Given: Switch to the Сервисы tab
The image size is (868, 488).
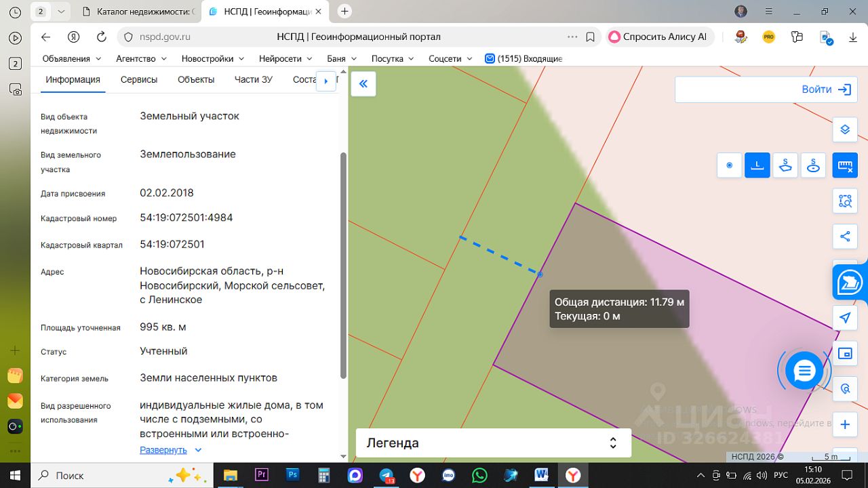Looking at the screenshot, I should click(x=139, y=79).
